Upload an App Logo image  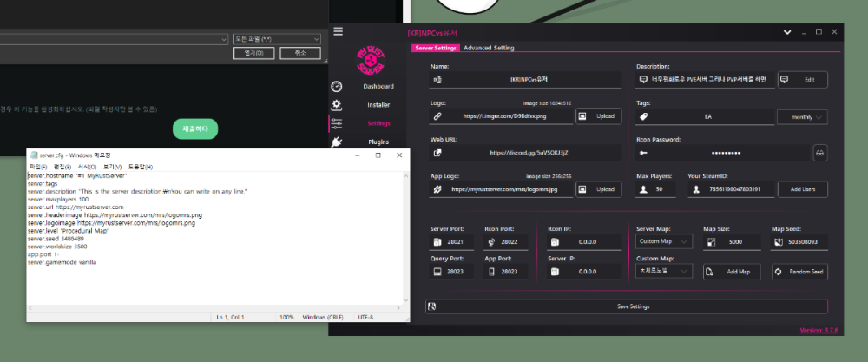(x=597, y=188)
